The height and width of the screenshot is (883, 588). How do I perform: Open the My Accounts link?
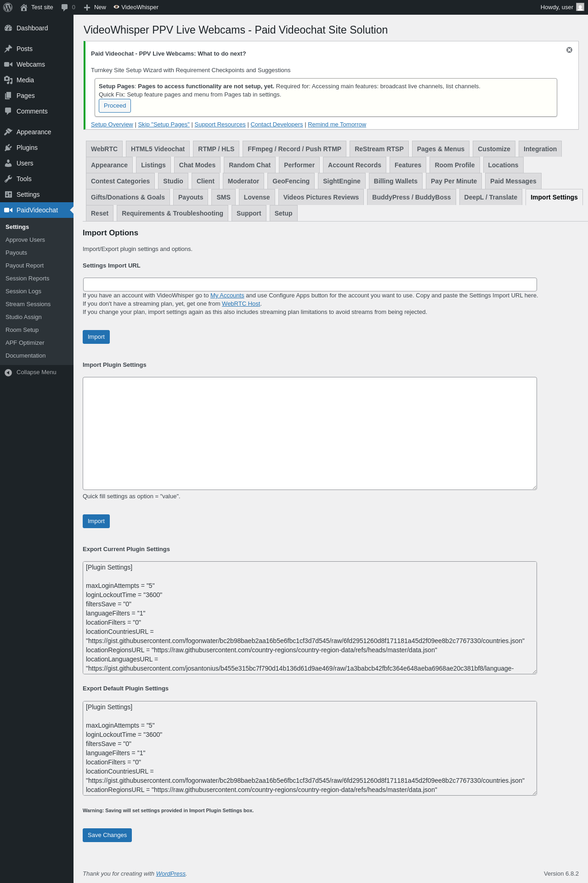coord(227,296)
